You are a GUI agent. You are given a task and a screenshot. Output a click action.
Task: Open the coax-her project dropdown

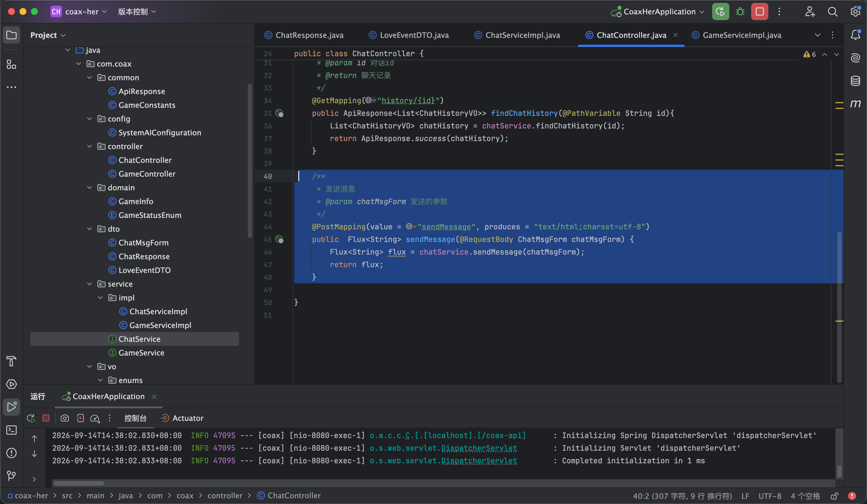pyautogui.click(x=79, y=12)
